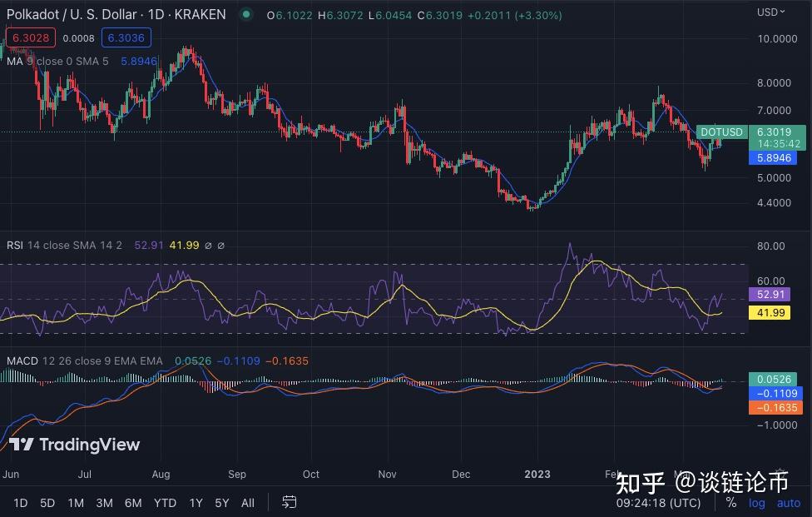This screenshot has height=517, width=812.
Task: Click the Jul time axis label
Action: (84, 474)
